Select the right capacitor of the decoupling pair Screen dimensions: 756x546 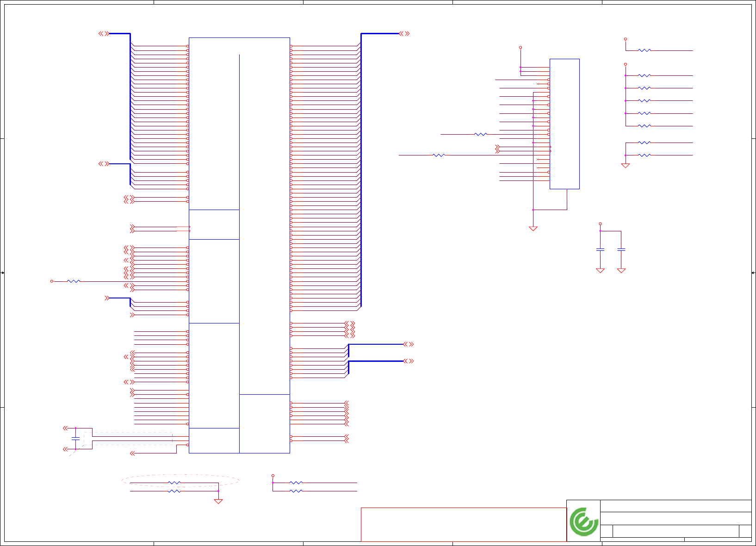621,250
